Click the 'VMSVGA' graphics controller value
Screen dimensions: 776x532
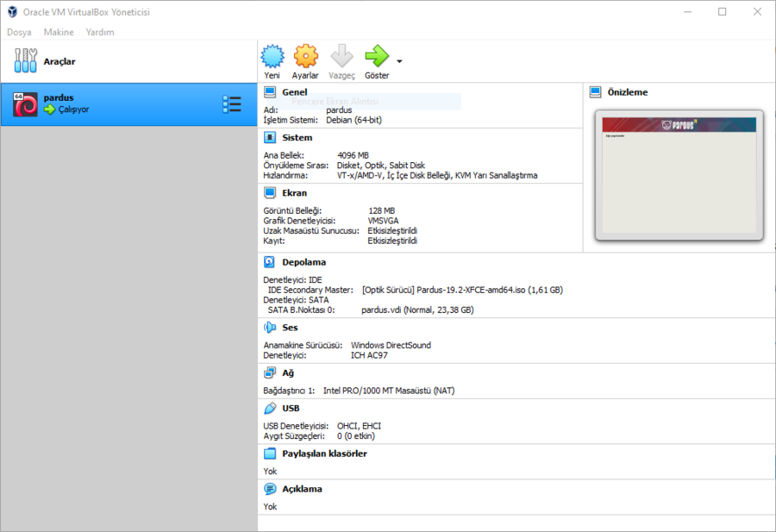[383, 221]
